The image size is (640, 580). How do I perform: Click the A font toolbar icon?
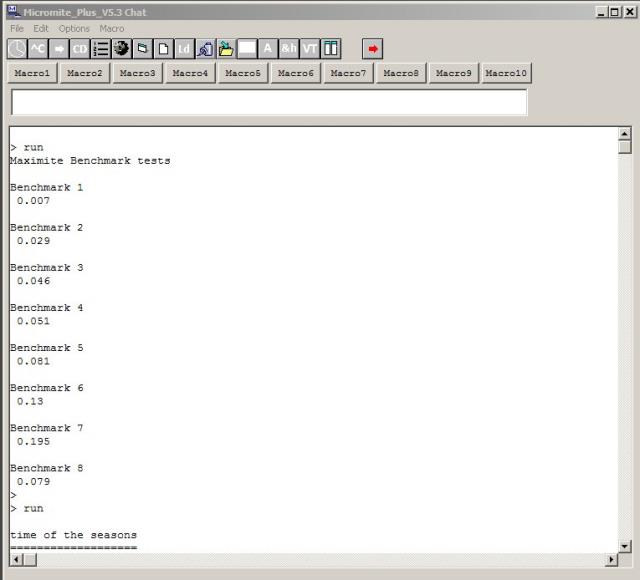point(268,49)
